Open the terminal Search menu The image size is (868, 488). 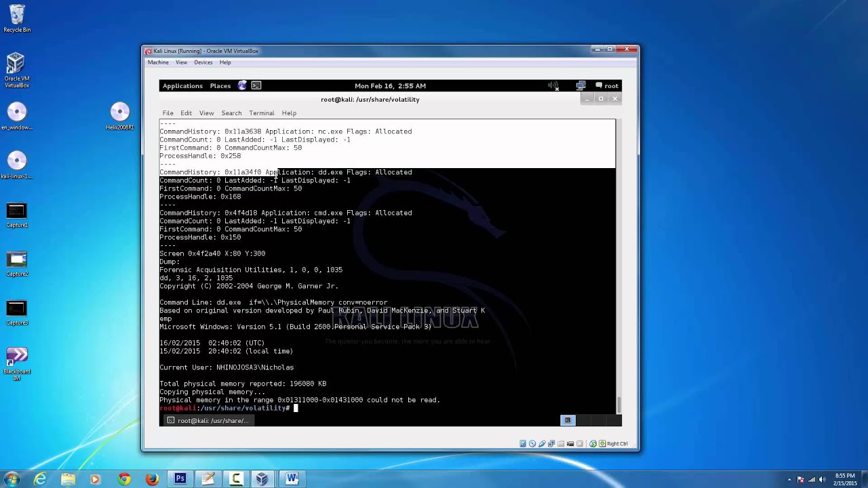click(x=231, y=113)
